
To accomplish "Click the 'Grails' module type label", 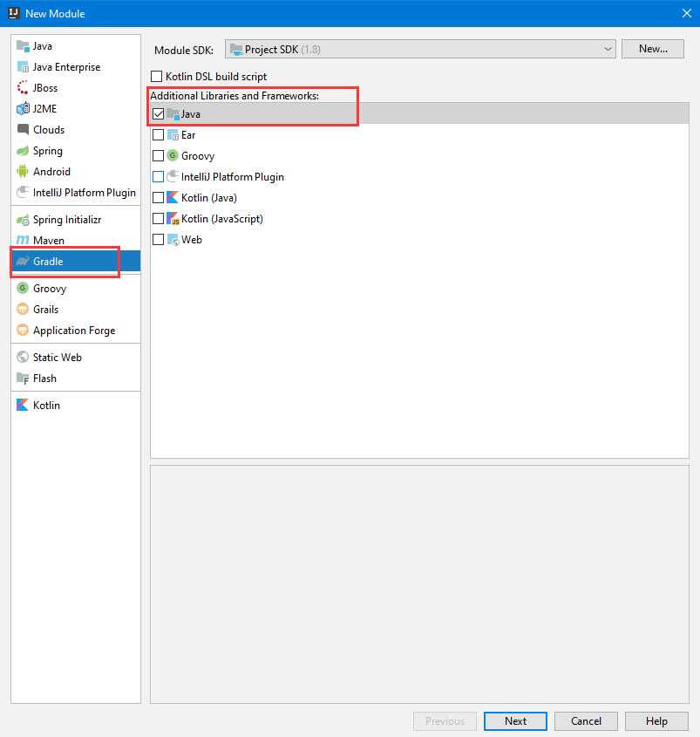I will [x=45, y=310].
